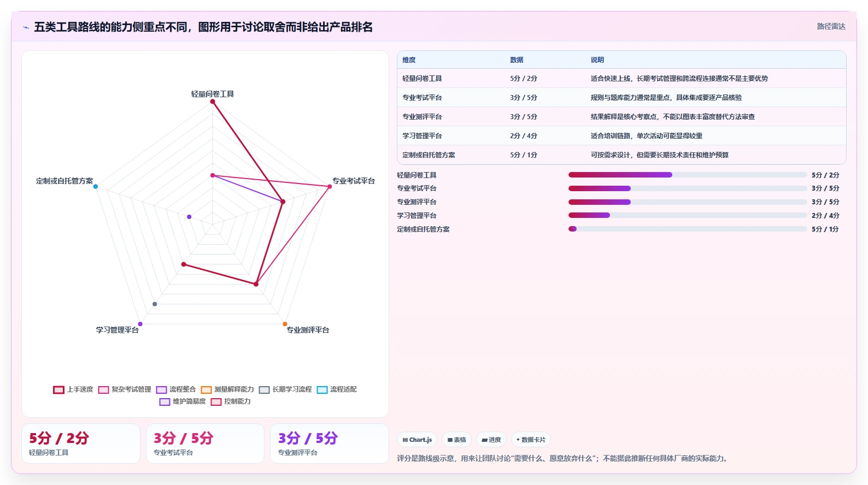Viewport: 868px width, 485px height.
Task: Click the 专业测评平台 progress bar
Action: (688, 202)
